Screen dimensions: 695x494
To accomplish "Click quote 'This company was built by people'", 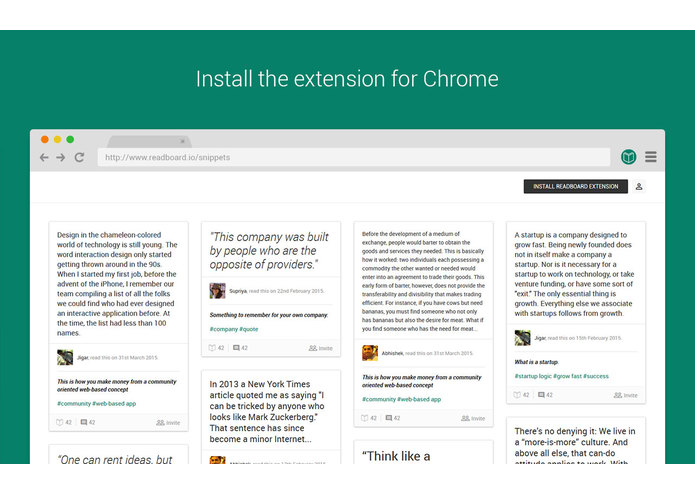I will (269, 251).
